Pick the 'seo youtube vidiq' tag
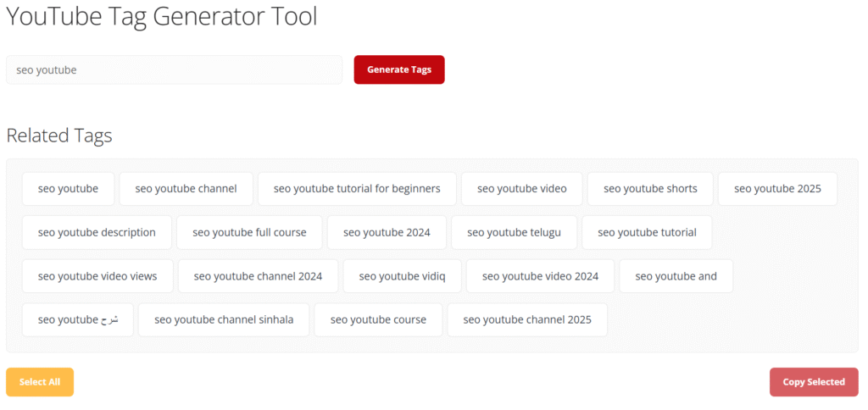868x410 pixels. pos(403,276)
